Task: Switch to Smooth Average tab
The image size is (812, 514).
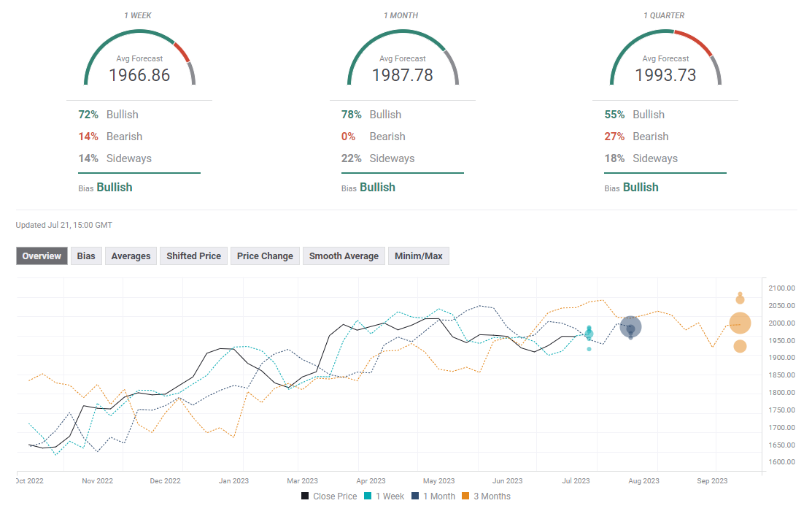Action: 344,256
